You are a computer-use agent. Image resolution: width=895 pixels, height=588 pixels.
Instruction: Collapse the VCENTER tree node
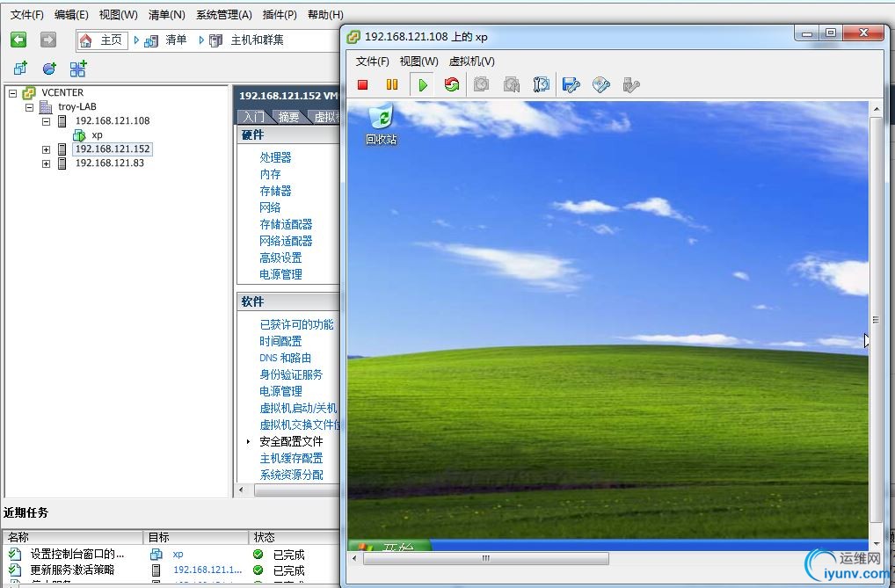[x=12, y=93]
